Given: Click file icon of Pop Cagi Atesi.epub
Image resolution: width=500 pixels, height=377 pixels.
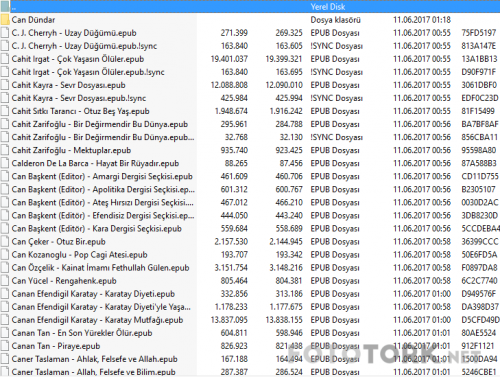Looking at the screenshot, I should [5, 255].
